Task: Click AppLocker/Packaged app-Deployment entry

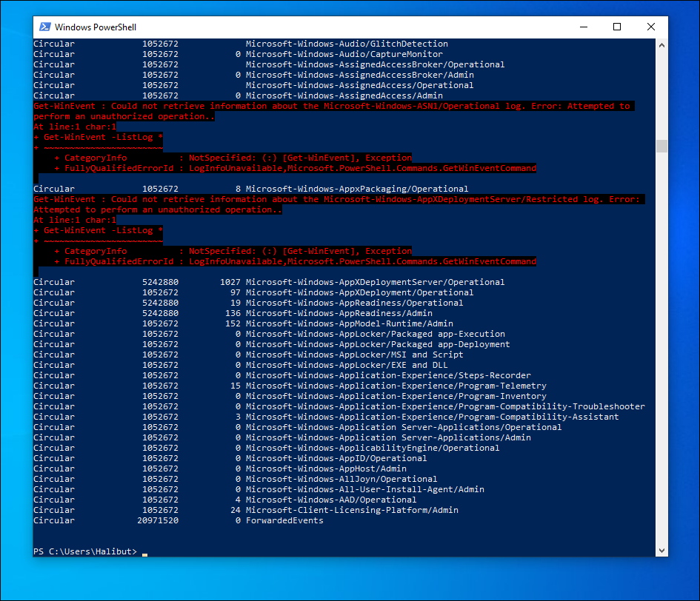Action: tap(378, 344)
